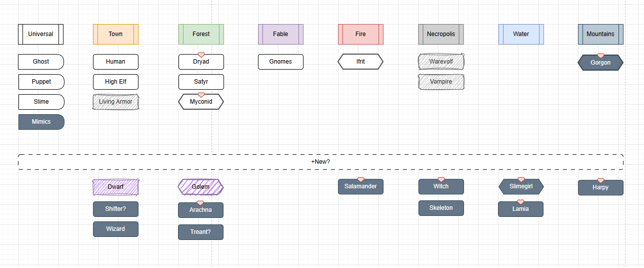Click the heart icon above Salamander
Image resolution: width=644 pixels, height=268 pixels.
click(360, 179)
